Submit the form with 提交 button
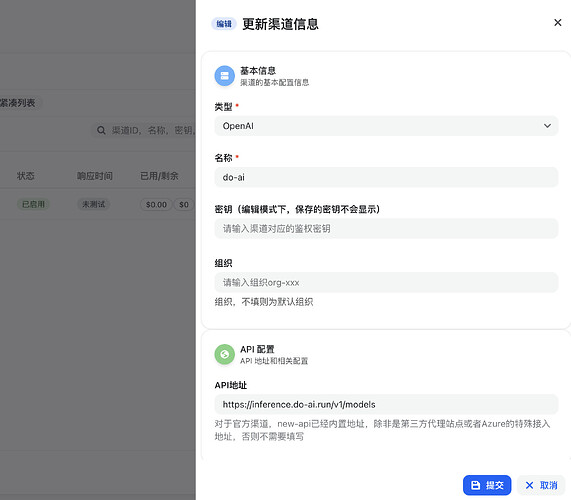 (x=487, y=485)
